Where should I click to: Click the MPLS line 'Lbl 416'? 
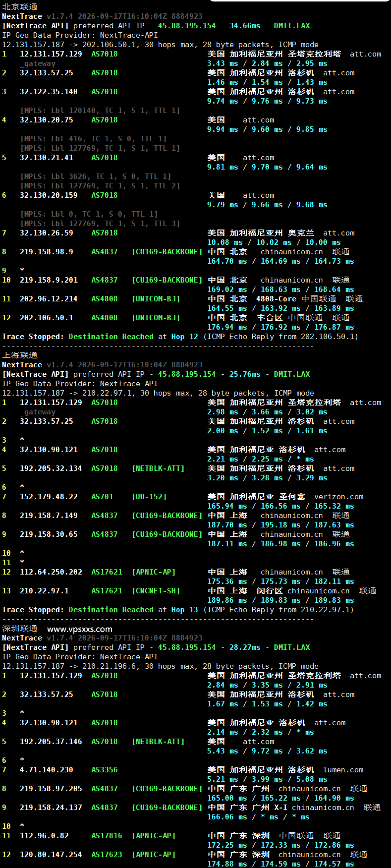[93, 139]
